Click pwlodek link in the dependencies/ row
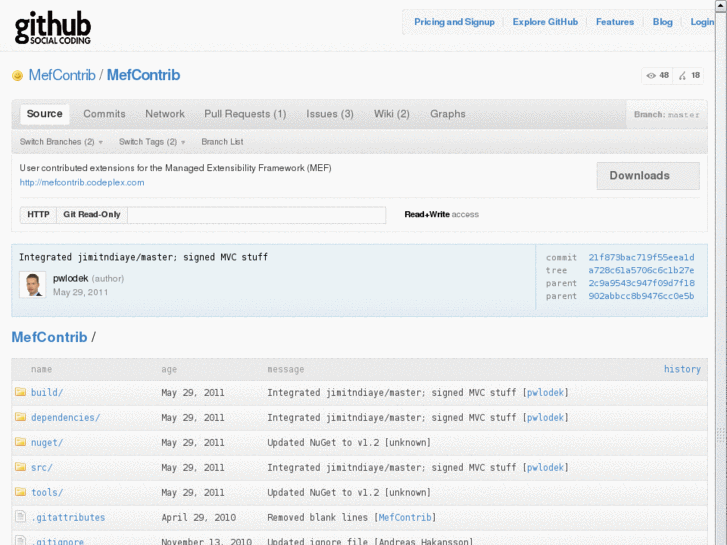This screenshot has height=545, width=727. coord(545,417)
